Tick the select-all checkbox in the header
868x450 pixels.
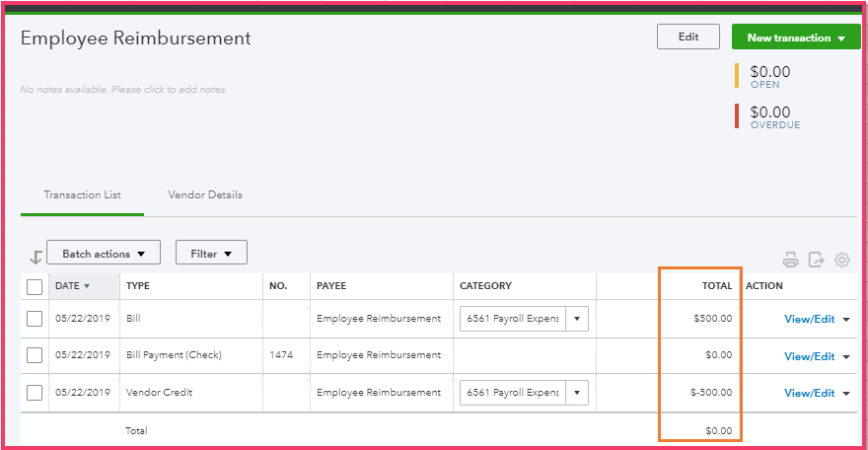[35, 286]
